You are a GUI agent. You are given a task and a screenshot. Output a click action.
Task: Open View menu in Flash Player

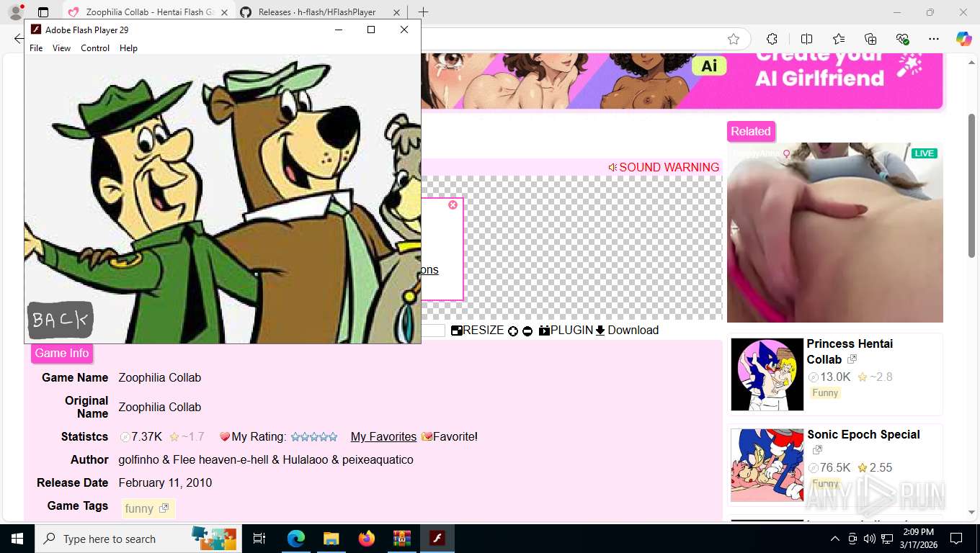click(62, 48)
